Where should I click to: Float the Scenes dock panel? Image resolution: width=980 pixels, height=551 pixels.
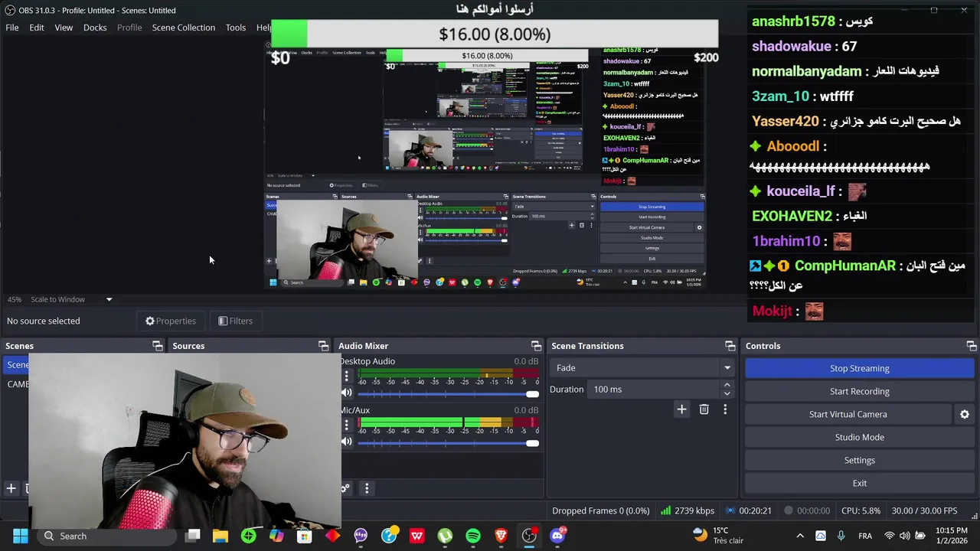pos(158,346)
